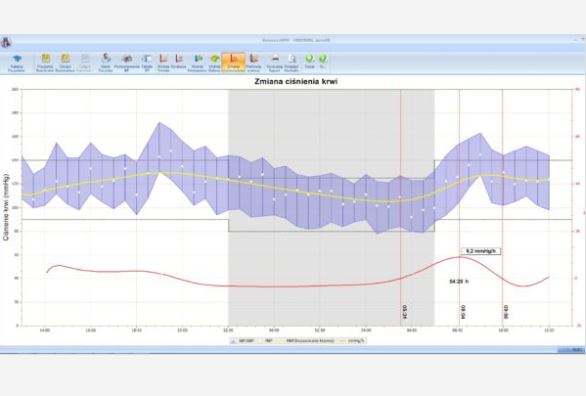
Task: Toggle the mmHg/h series in the legend
Action: pos(353,341)
